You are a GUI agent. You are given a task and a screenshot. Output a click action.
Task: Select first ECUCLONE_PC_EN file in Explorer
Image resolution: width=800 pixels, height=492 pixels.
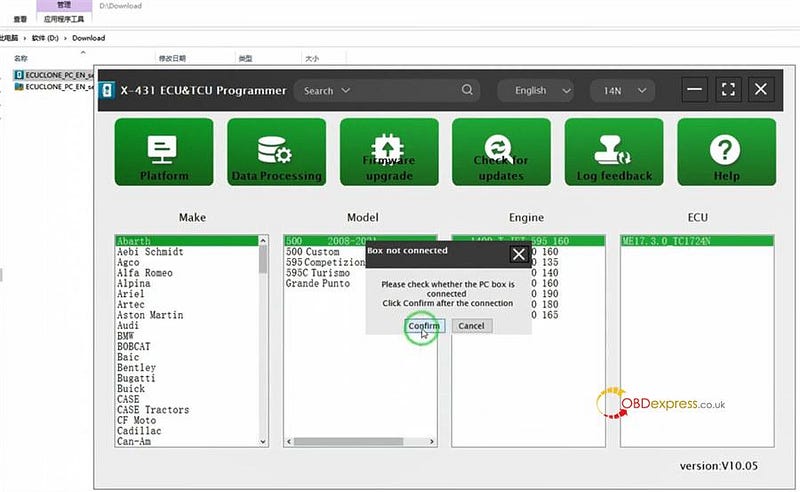(x=54, y=75)
